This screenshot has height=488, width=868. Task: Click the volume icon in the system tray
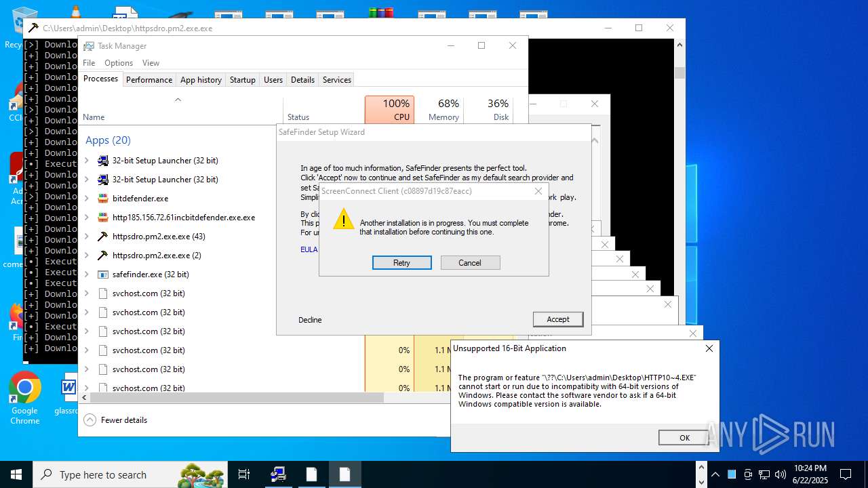tap(781, 474)
